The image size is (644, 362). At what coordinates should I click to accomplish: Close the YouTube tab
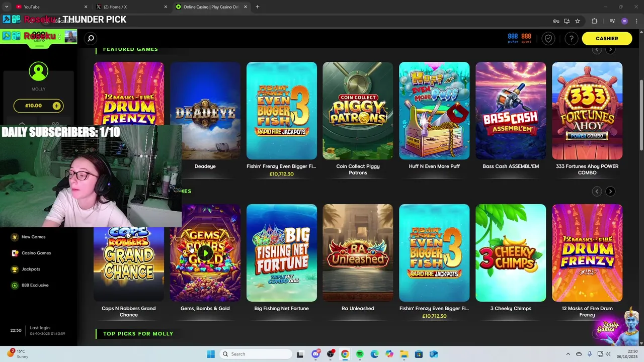pos(86,7)
